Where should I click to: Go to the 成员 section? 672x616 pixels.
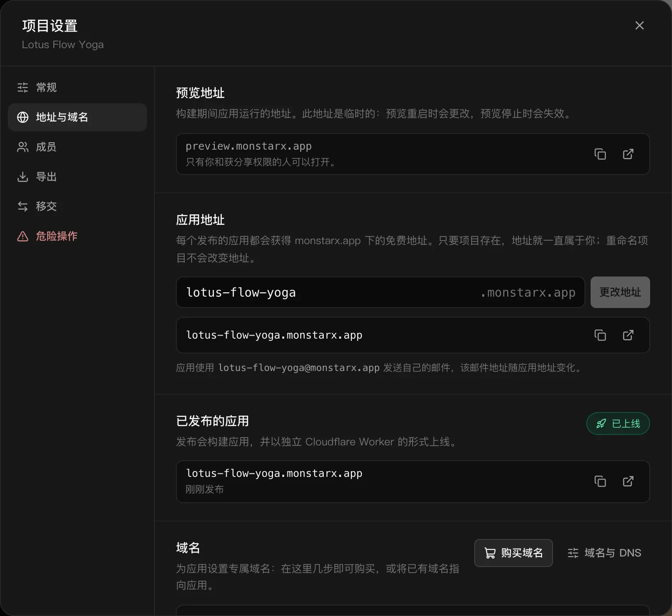(77, 147)
